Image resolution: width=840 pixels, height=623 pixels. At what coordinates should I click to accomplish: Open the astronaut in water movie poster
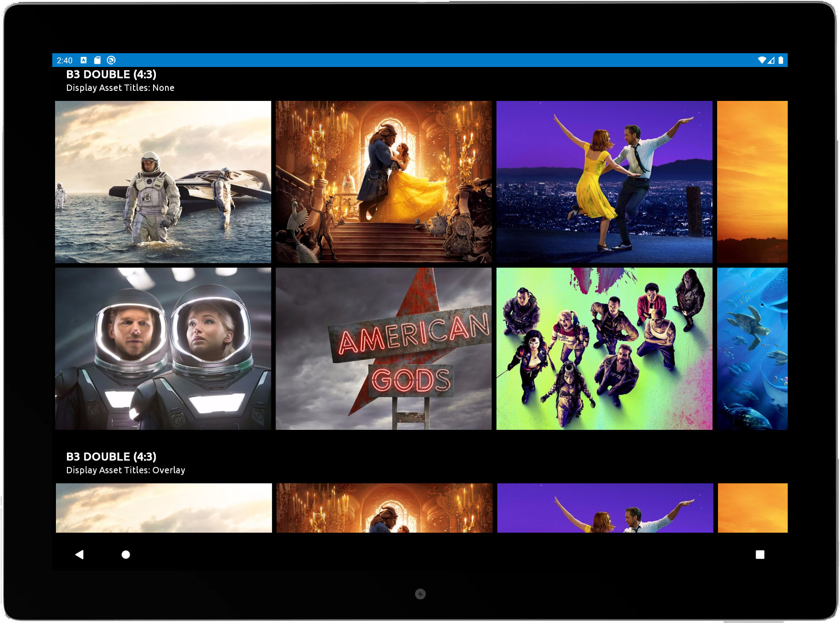tap(163, 182)
